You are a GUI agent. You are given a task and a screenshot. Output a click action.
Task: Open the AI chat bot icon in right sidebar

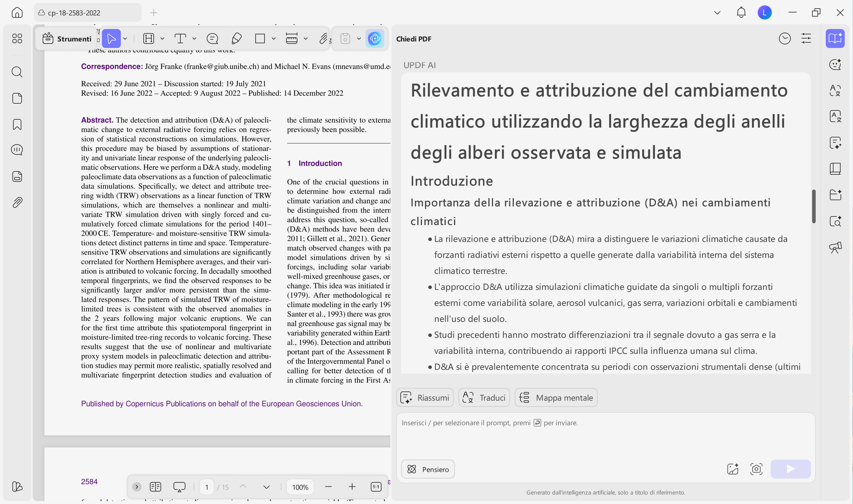pyautogui.click(x=835, y=65)
